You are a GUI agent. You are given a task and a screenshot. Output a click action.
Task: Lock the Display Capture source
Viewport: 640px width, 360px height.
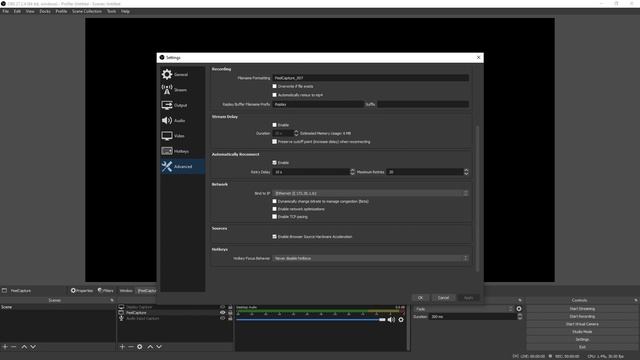[230, 307]
